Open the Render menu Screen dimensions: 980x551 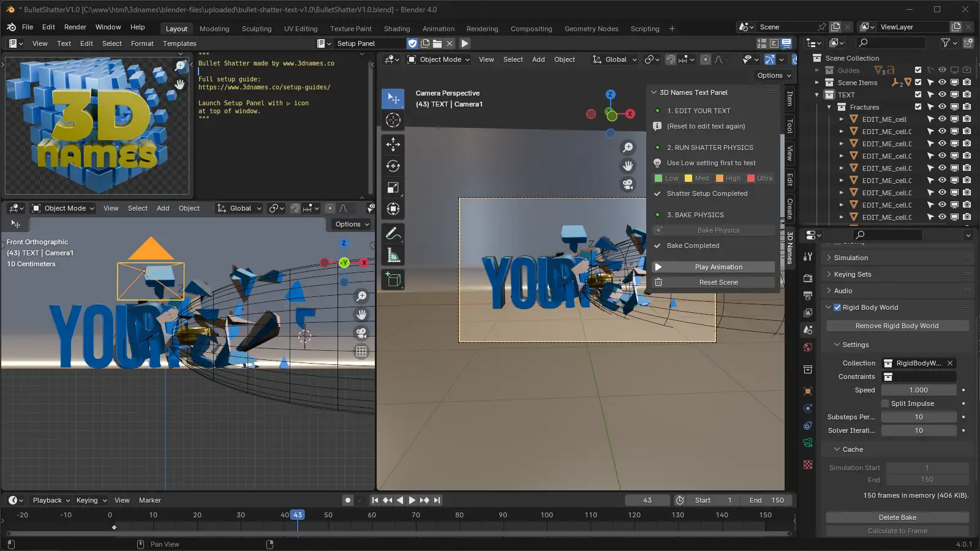coord(75,27)
